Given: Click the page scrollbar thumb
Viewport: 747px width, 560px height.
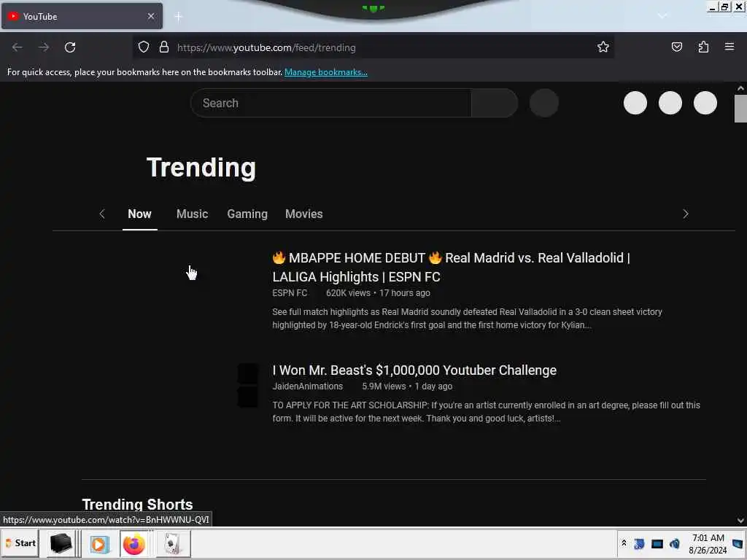Looking at the screenshot, I should (x=740, y=109).
